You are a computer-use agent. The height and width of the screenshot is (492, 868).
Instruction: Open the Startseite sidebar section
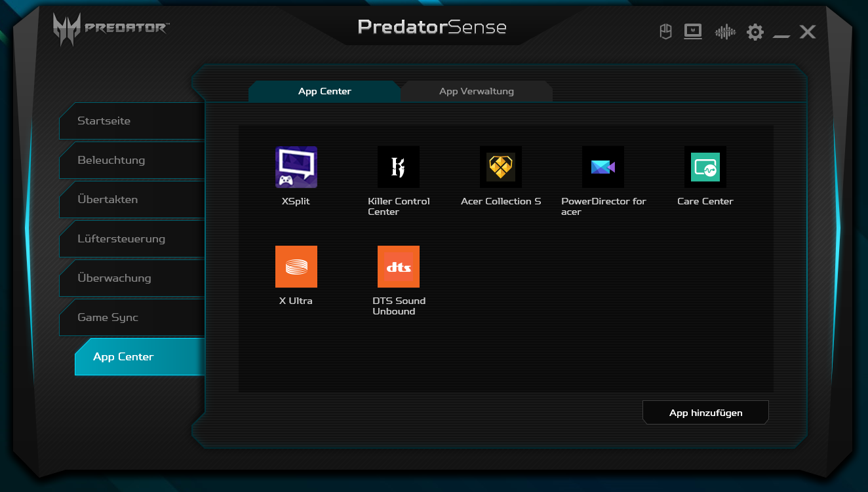[132, 121]
